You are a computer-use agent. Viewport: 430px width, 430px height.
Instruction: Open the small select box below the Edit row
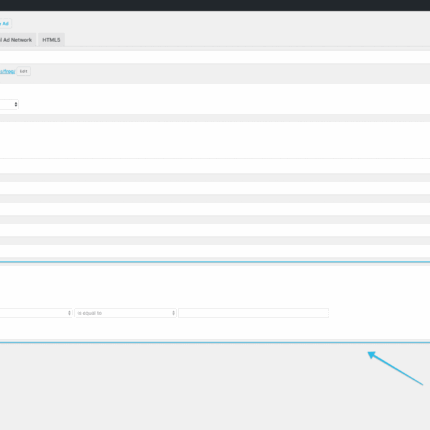coord(9,105)
